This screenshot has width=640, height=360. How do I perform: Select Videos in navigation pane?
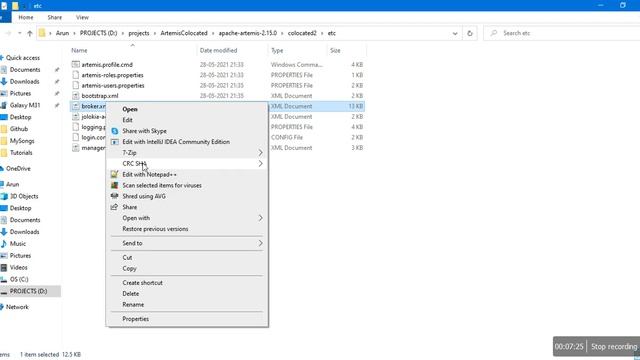(x=18, y=268)
